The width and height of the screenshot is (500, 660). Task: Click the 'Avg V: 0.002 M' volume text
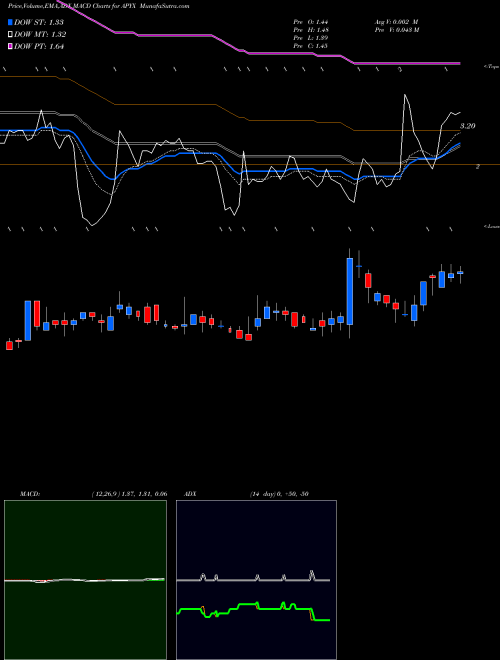coord(396,22)
